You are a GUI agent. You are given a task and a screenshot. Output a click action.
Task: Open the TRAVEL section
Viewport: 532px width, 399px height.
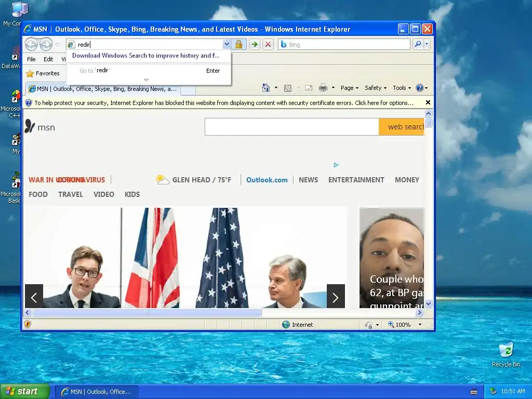[x=70, y=194]
